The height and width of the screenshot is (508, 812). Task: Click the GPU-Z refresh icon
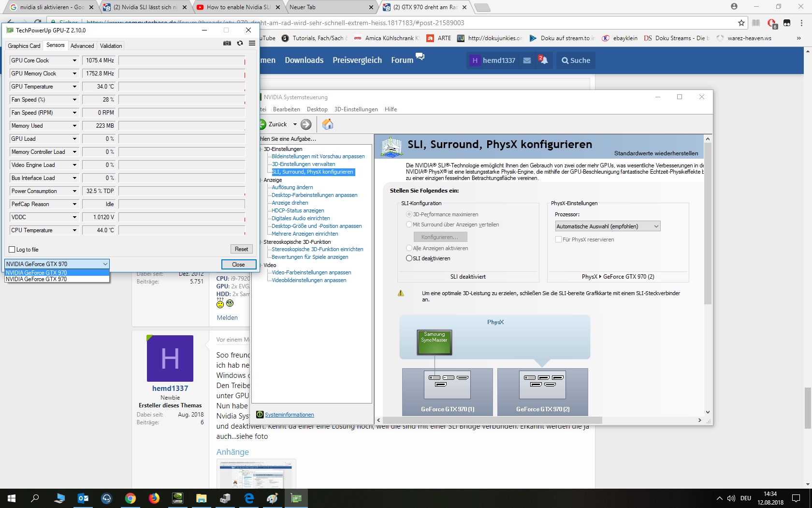point(240,44)
